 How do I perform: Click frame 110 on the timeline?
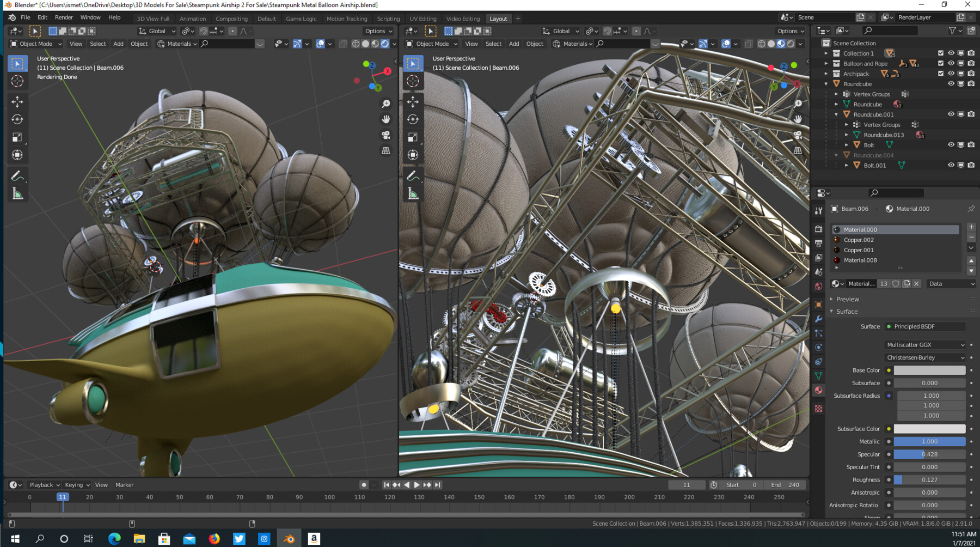(x=360, y=497)
